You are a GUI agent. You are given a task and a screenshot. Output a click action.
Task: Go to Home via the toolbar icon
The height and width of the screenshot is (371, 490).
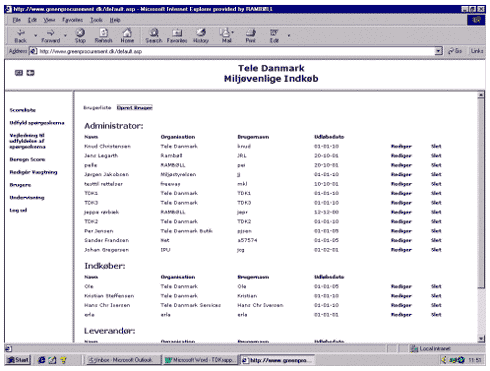tap(127, 33)
